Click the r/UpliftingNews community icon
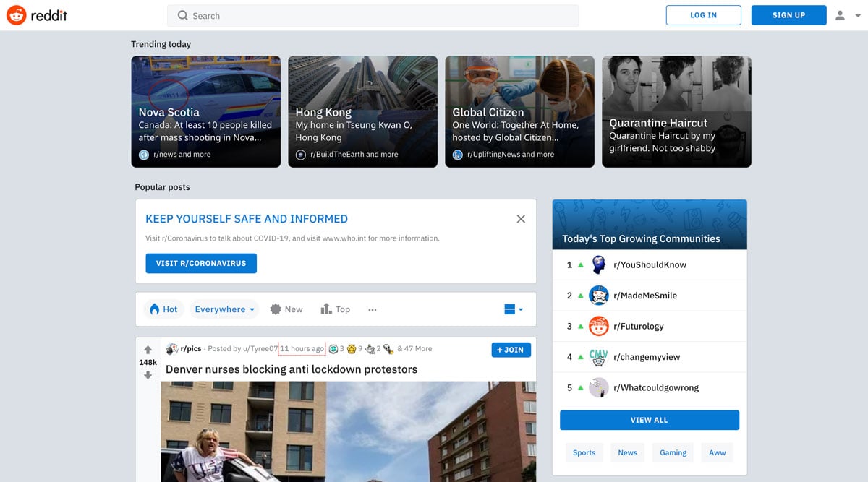868x482 pixels. tap(458, 155)
